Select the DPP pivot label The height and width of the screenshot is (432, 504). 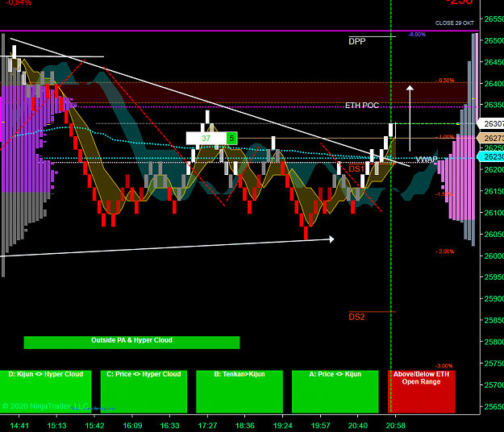point(357,41)
